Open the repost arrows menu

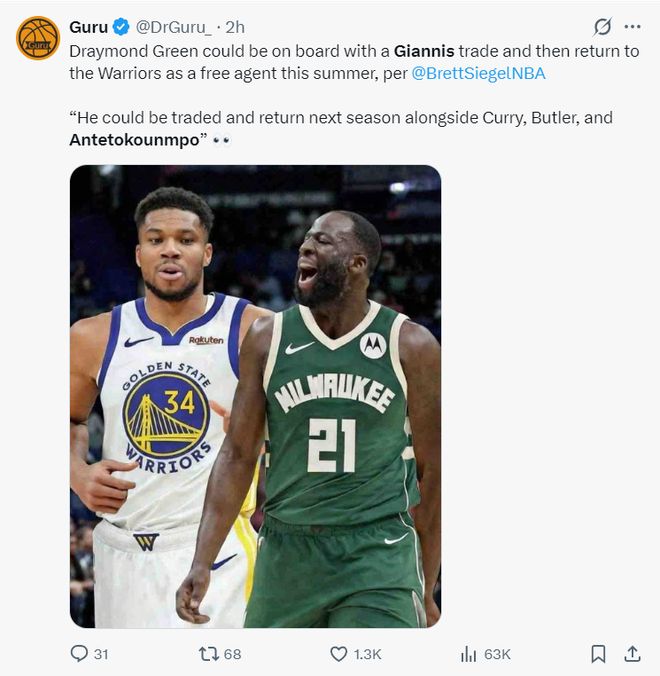(208, 654)
